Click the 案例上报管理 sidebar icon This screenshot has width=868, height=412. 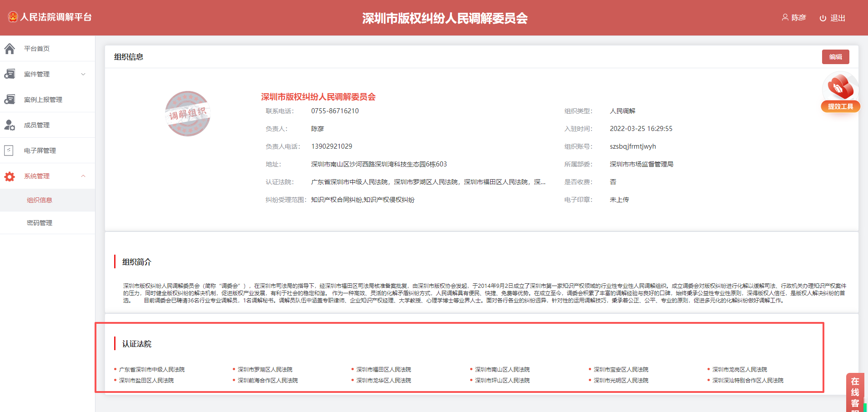click(x=10, y=100)
